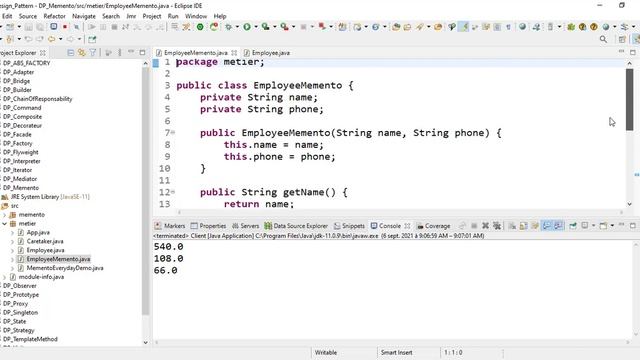Minimize the Project Explorer panel
640x360 pixels.
131,52
